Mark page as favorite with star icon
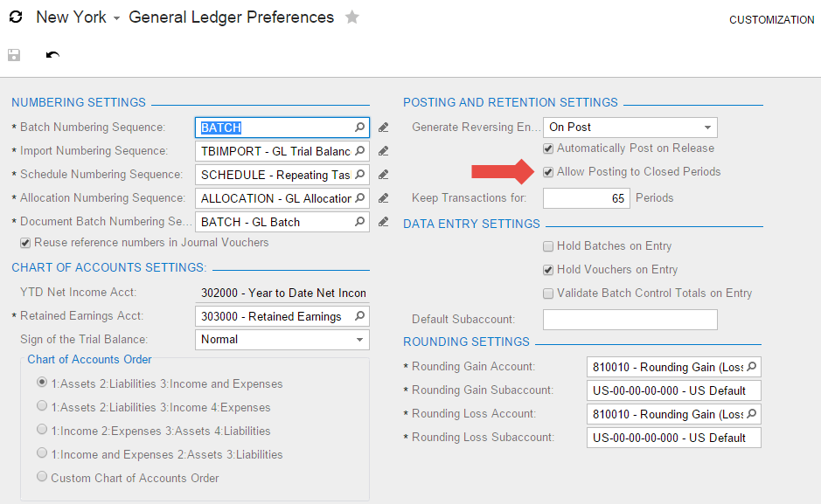The height and width of the screenshot is (504, 821). pos(351,17)
